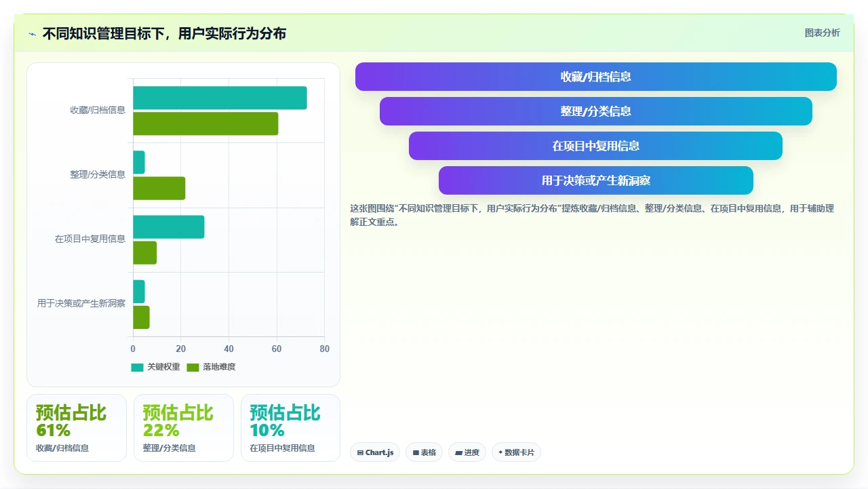Click the 10% 预估占比 stat card

coord(290,428)
